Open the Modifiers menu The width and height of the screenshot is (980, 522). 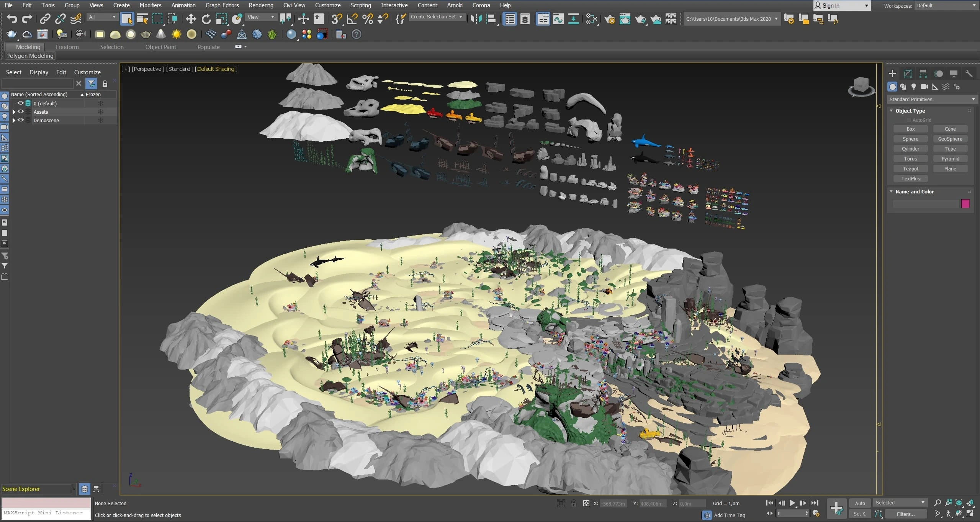(150, 5)
